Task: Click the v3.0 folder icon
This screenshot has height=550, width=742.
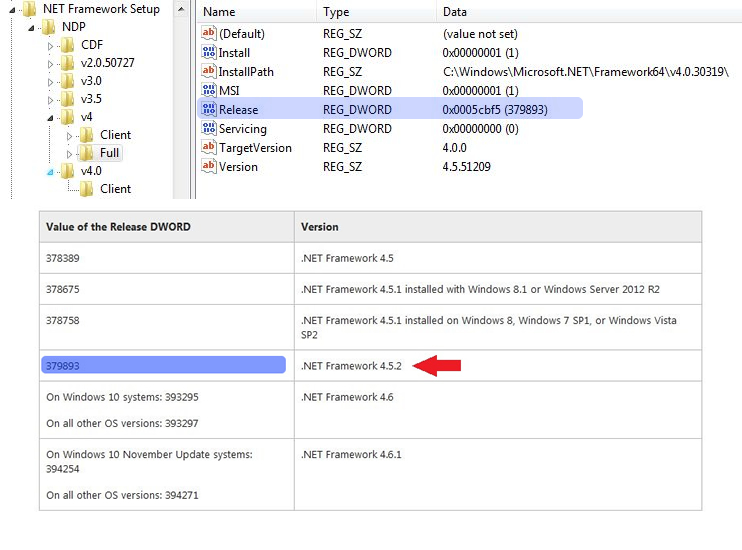Action: pyautogui.click(x=67, y=81)
